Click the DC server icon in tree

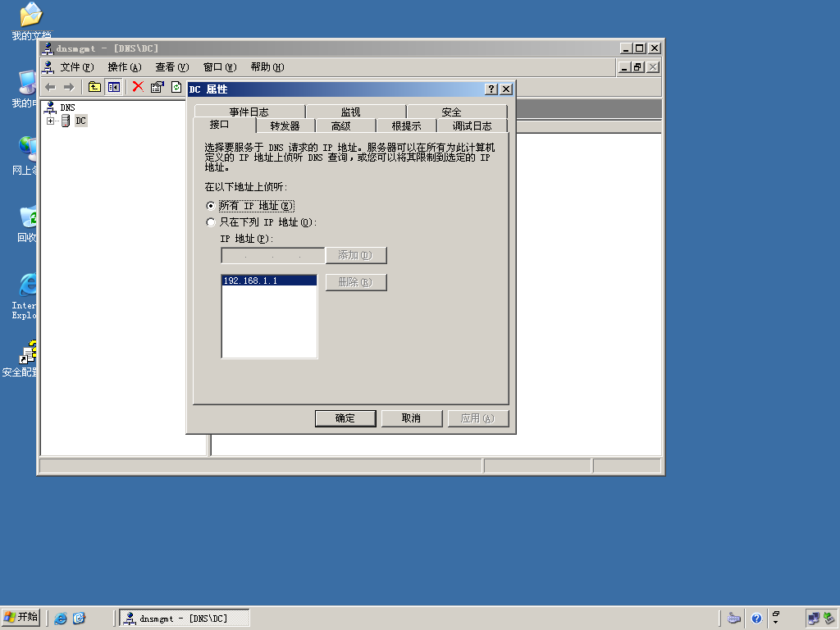pyautogui.click(x=66, y=121)
